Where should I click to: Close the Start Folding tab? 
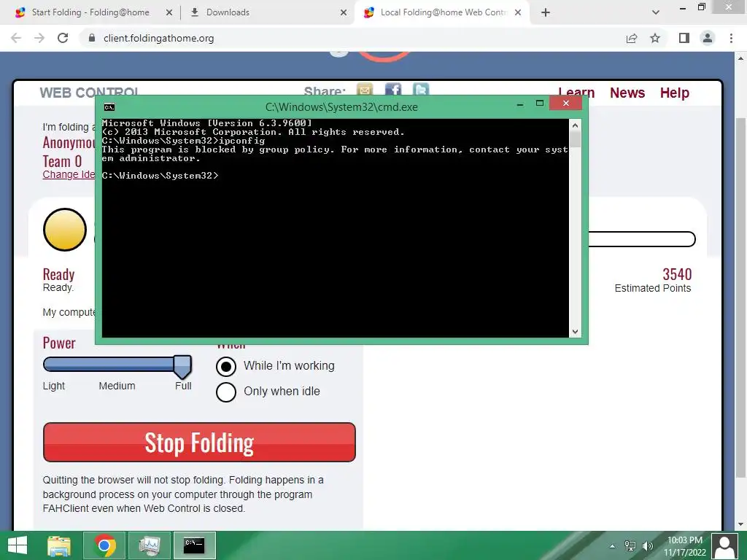click(169, 13)
